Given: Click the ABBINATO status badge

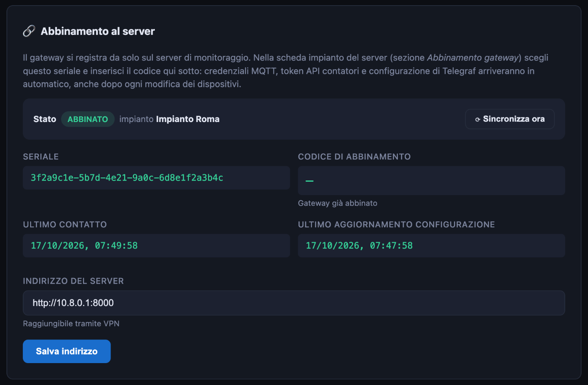Looking at the screenshot, I should click(88, 119).
